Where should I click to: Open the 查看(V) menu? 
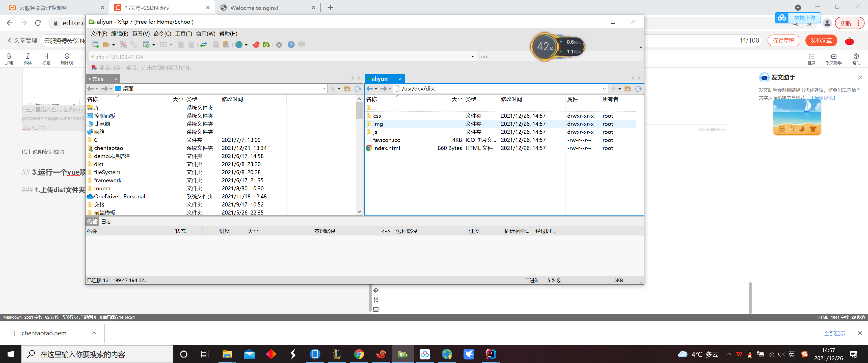[141, 34]
